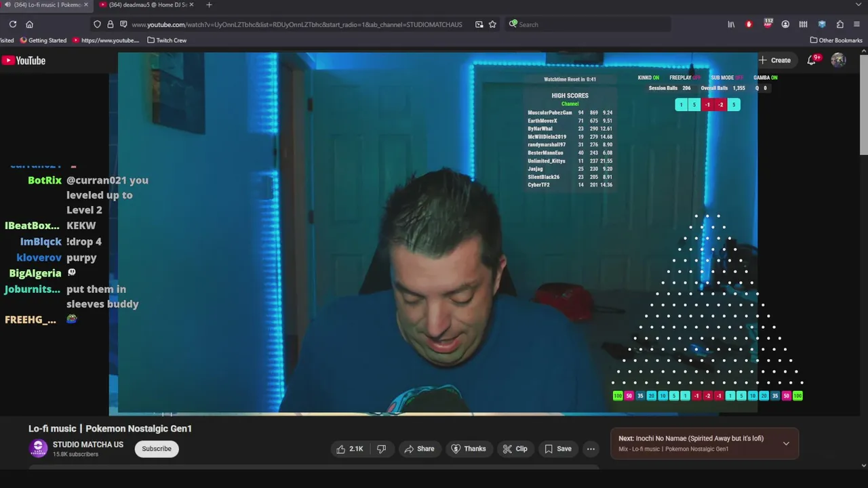This screenshot has width=868, height=488.
Task: Click the KINKO ON indicator
Action: (x=648, y=78)
